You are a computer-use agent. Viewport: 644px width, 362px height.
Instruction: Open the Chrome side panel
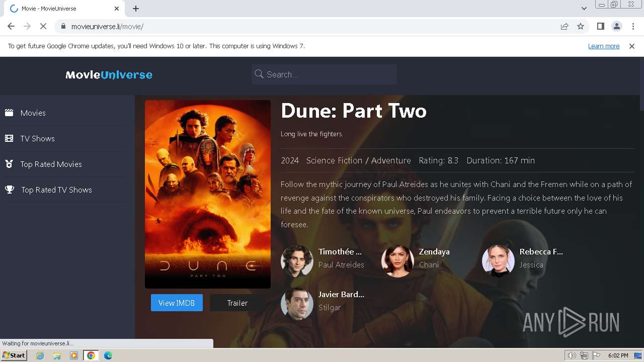pos(600,27)
